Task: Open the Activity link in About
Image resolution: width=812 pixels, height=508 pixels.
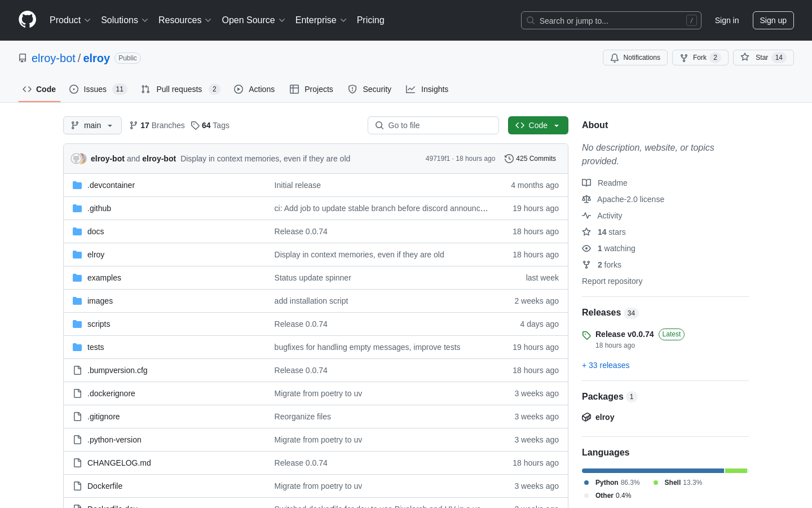Action: pyautogui.click(x=602, y=216)
